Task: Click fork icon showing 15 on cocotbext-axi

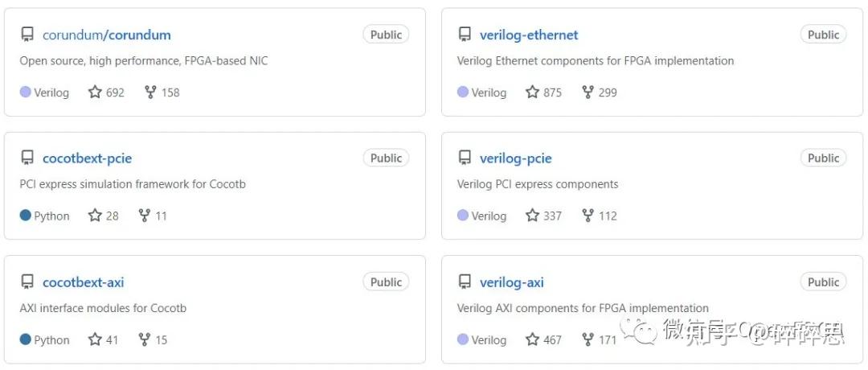Action: (145, 339)
